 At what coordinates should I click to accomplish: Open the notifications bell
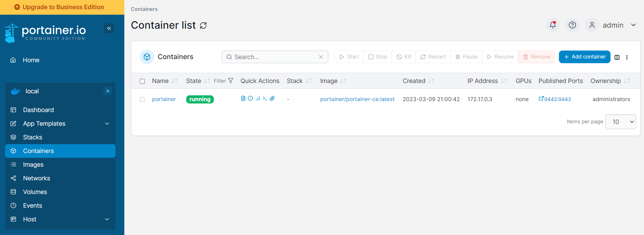pyautogui.click(x=553, y=25)
